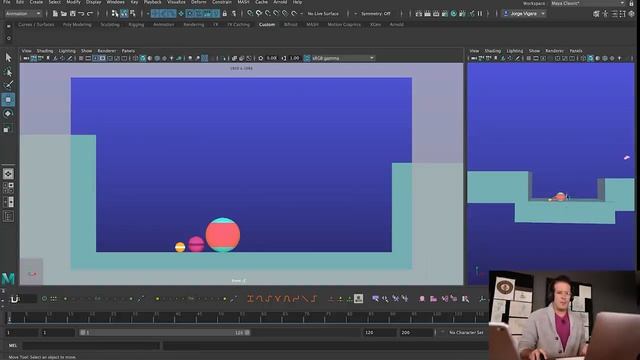Switch to the Custom shelf tab
Screen dimensions: 640x360
(x=267, y=24)
